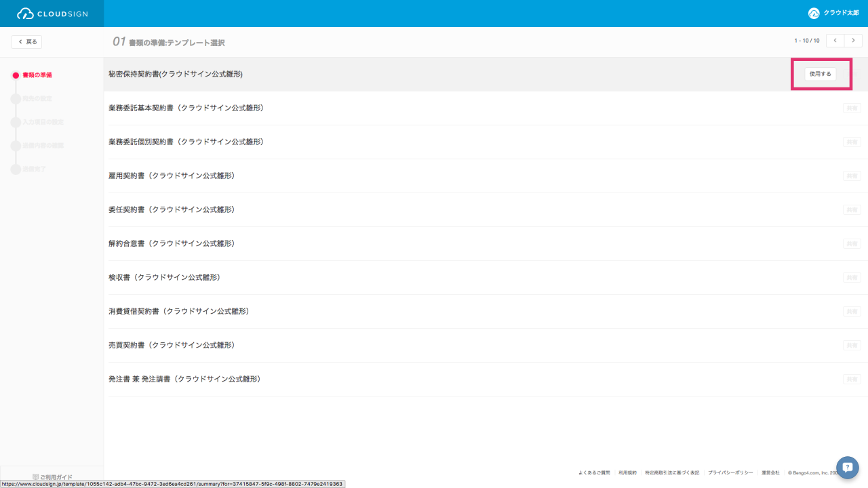Click the 共有 badge on 発注書 兼 発注請書 row

click(x=852, y=379)
